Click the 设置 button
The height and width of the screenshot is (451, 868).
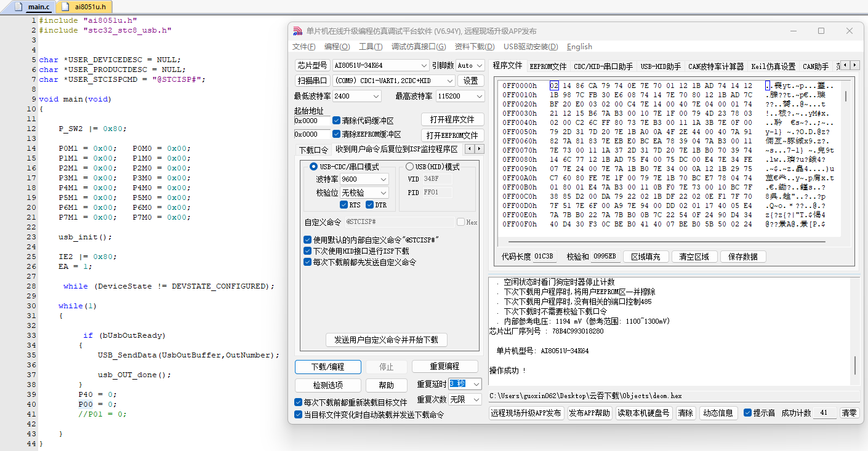coord(471,81)
